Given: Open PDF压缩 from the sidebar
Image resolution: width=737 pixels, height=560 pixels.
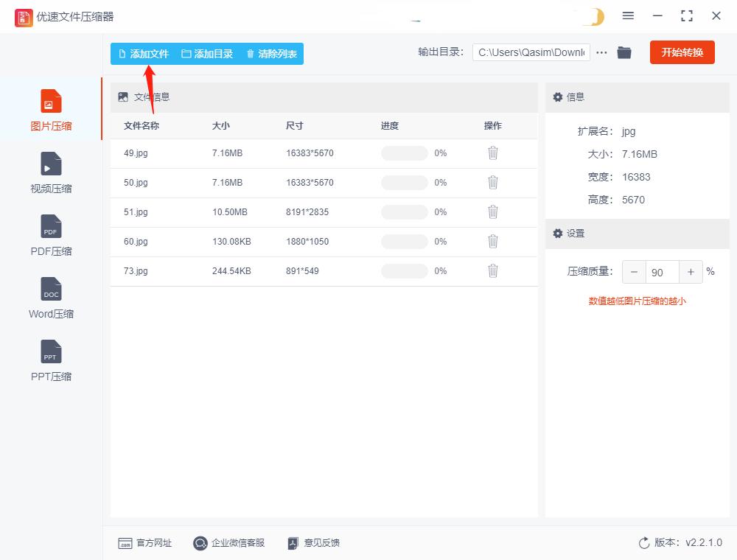Looking at the screenshot, I should 50,235.
